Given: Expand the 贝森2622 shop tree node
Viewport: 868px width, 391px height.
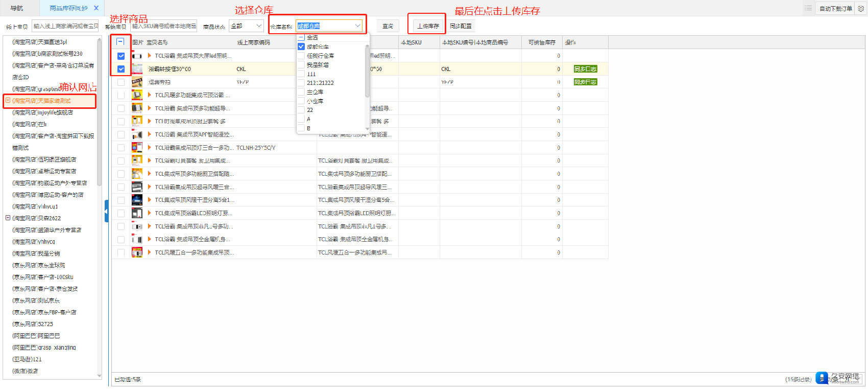Looking at the screenshot, I should tap(8, 218).
